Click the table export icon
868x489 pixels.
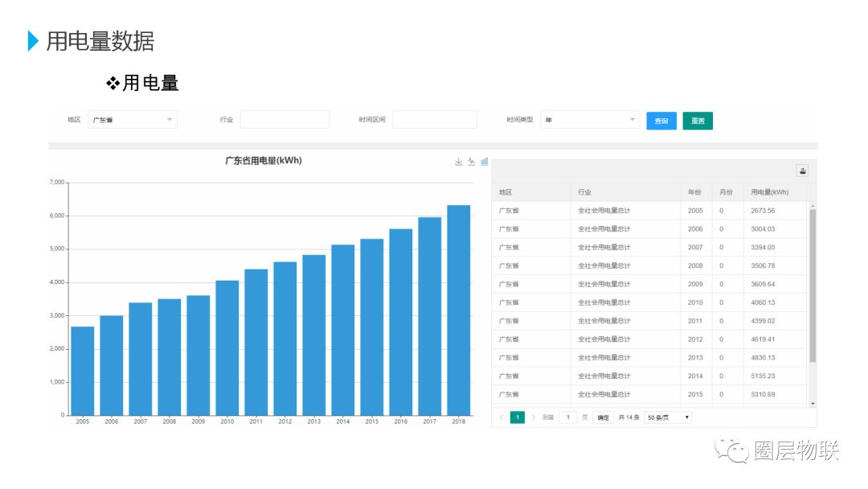802,171
